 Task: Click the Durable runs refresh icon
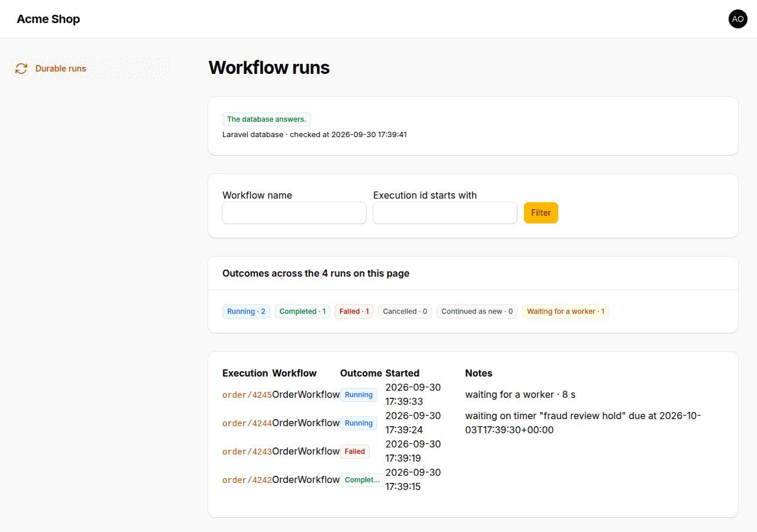pyautogui.click(x=21, y=69)
